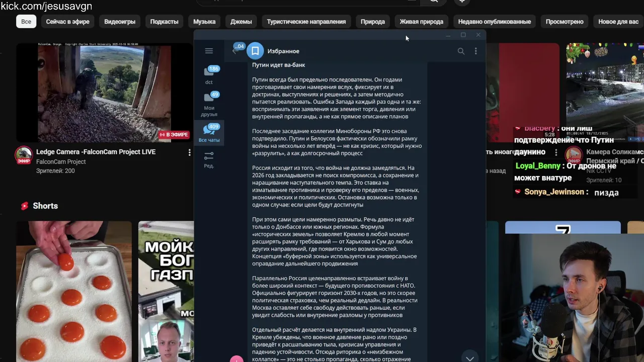Click the Путин идет ва-банк heading
The image size is (644, 362).
(279, 65)
